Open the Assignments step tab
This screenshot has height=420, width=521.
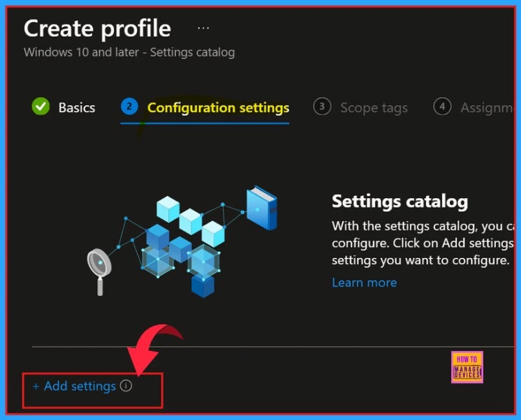point(487,108)
